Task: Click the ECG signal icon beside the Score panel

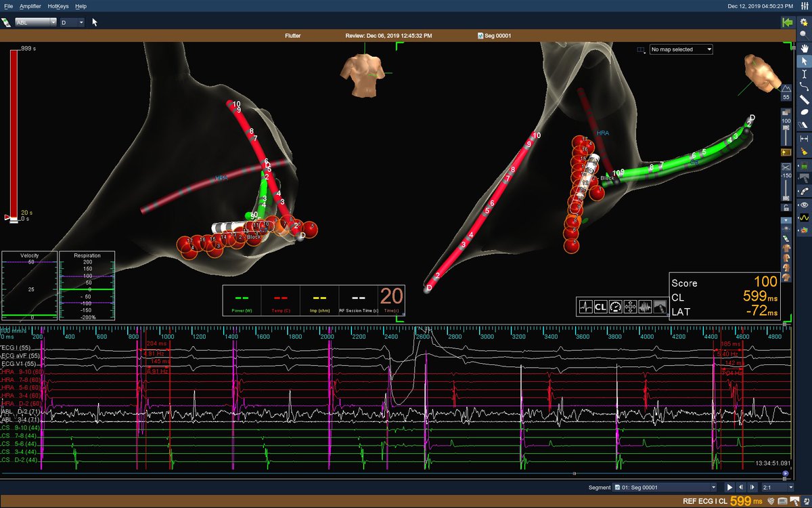Action: [585, 306]
